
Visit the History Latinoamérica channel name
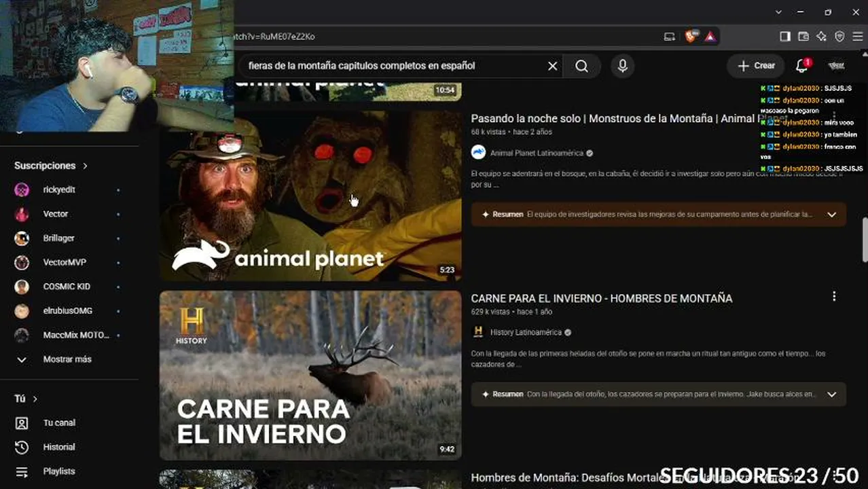[526, 333]
